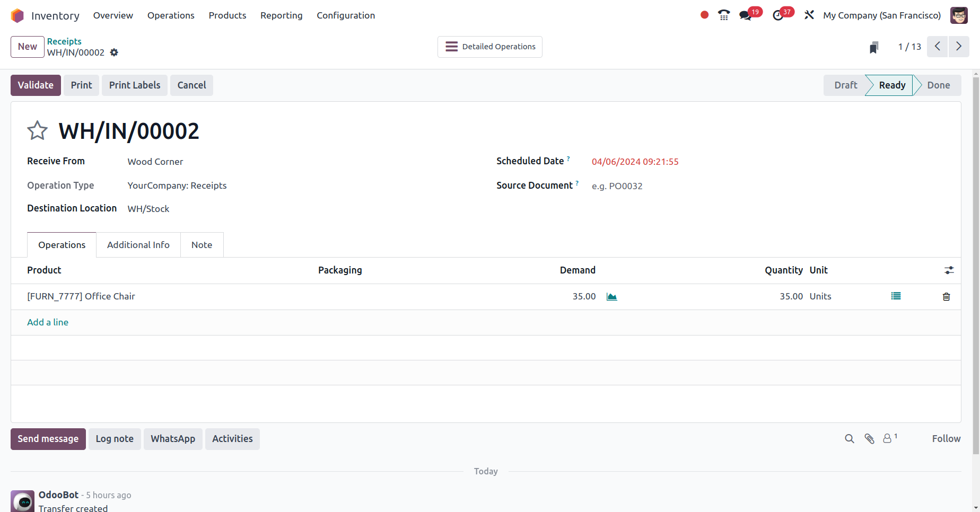Open the user avatar account menu
Image resolution: width=980 pixels, height=512 pixels.
pyautogui.click(x=959, y=15)
